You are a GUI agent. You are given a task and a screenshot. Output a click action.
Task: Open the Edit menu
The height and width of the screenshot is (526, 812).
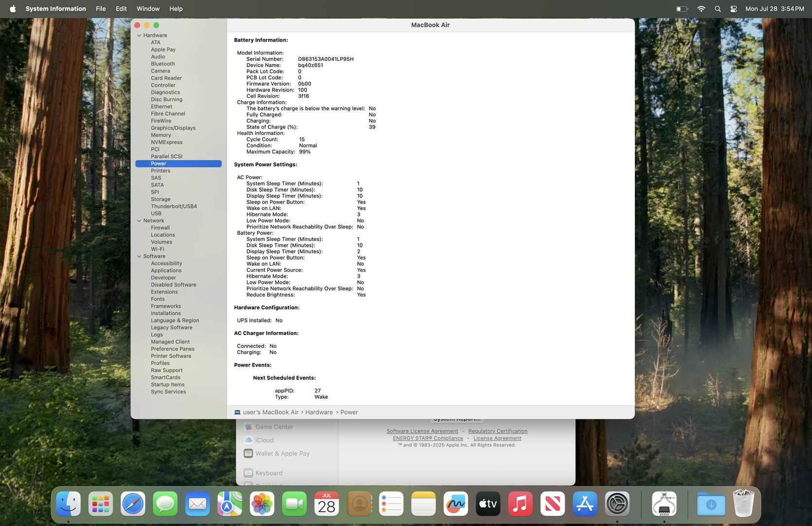[121, 9]
